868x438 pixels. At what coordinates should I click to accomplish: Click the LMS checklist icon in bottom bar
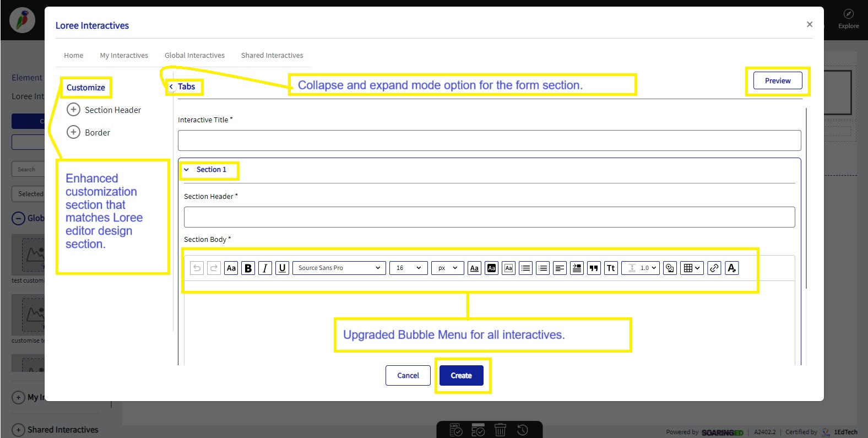[456, 430]
